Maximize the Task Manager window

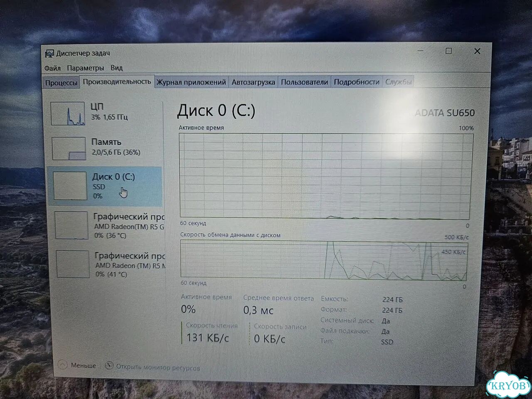[x=448, y=51]
